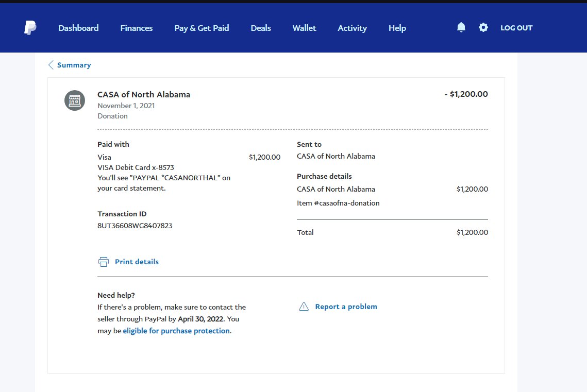The image size is (587, 392).
Task: Open the Deals menu item
Action: [x=261, y=28]
